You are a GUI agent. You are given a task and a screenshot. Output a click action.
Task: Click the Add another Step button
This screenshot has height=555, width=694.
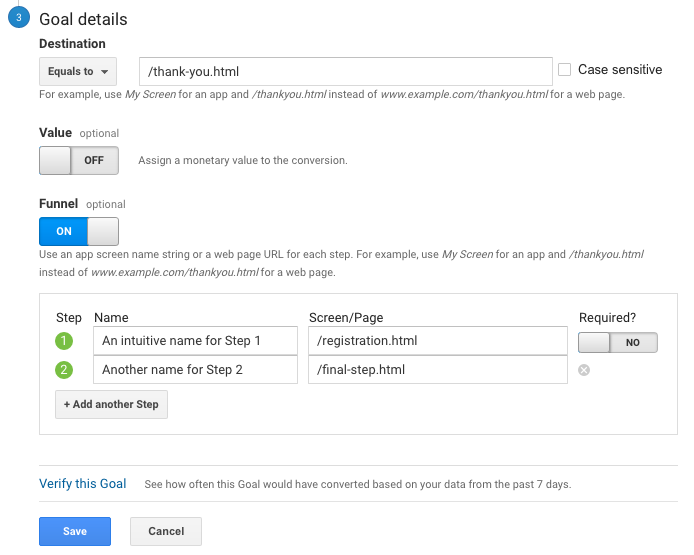click(111, 404)
